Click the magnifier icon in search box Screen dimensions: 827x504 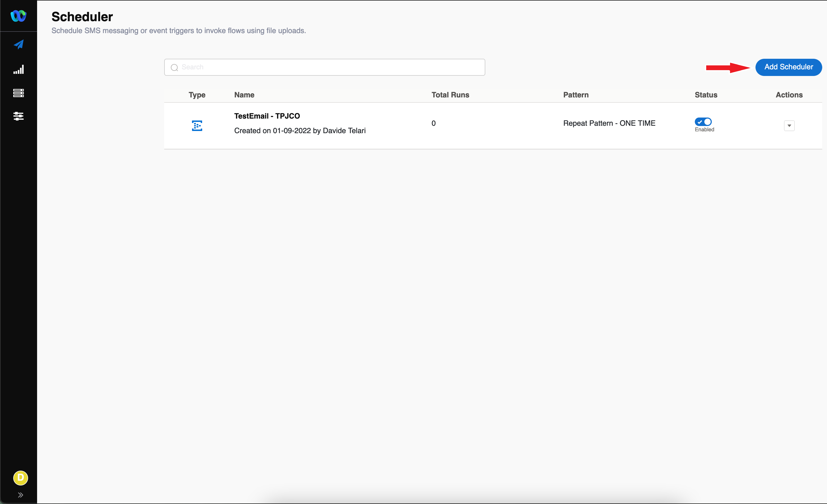click(174, 67)
